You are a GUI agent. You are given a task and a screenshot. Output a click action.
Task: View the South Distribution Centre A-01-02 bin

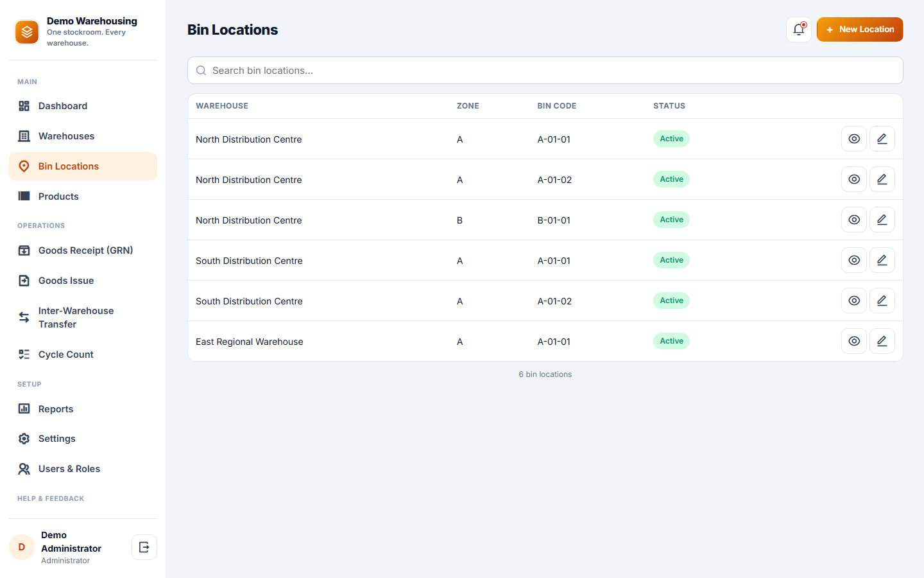[x=854, y=301]
